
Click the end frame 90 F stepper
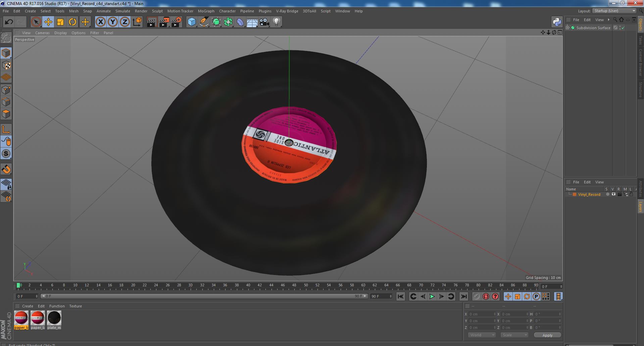(391, 296)
